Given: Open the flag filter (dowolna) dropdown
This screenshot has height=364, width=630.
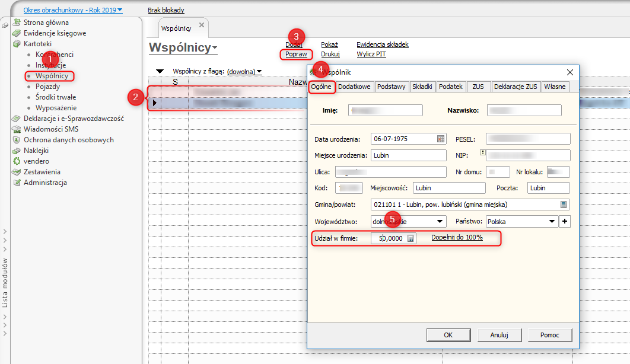Looking at the screenshot, I should tap(244, 72).
